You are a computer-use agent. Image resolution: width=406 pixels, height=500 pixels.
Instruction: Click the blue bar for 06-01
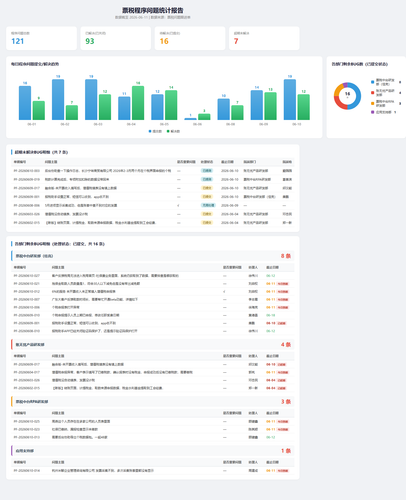tap(25, 103)
